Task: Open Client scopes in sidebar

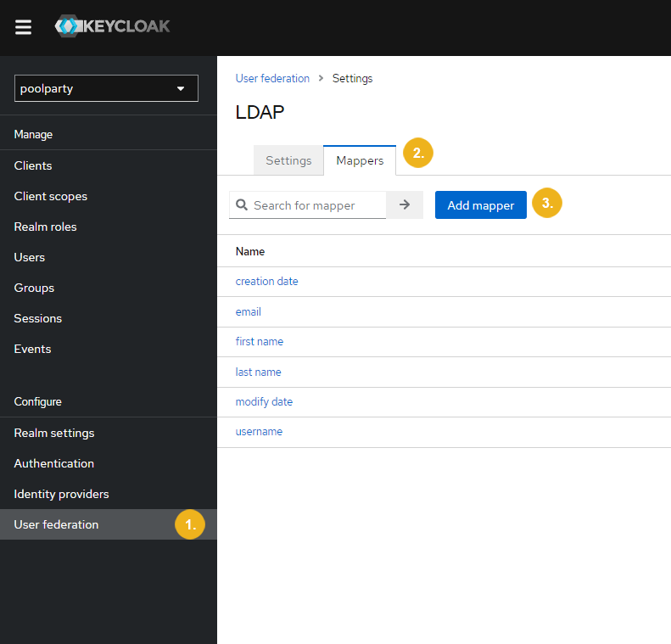Action: (51, 196)
